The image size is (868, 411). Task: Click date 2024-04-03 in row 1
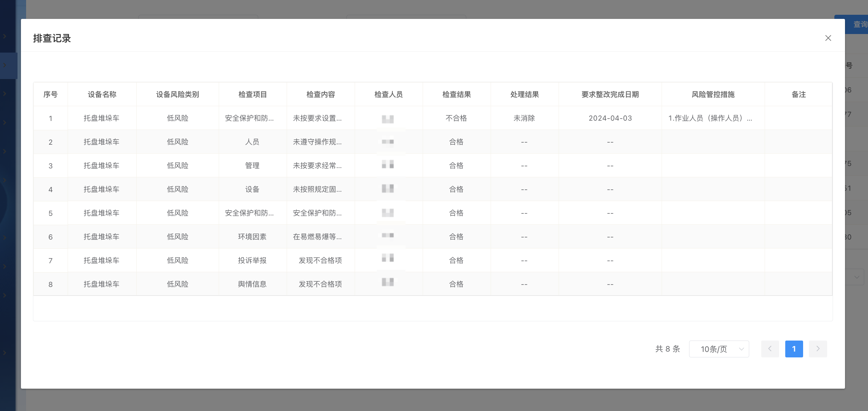(610, 118)
